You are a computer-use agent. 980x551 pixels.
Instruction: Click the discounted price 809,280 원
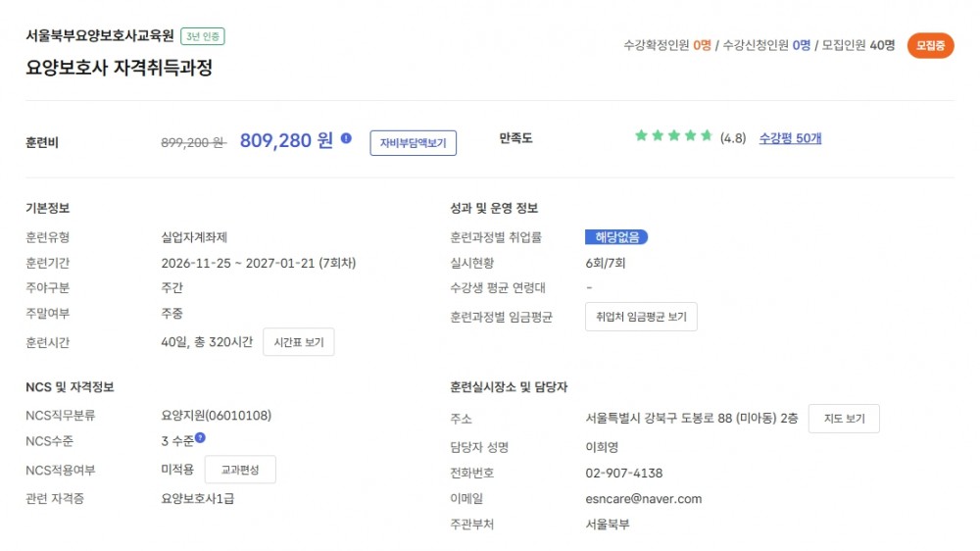286,140
